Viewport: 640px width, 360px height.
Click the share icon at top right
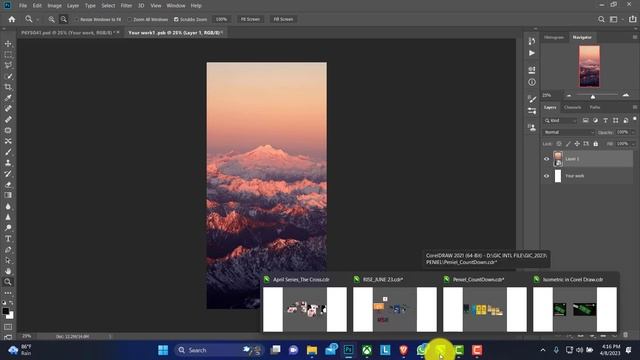pos(632,19)
